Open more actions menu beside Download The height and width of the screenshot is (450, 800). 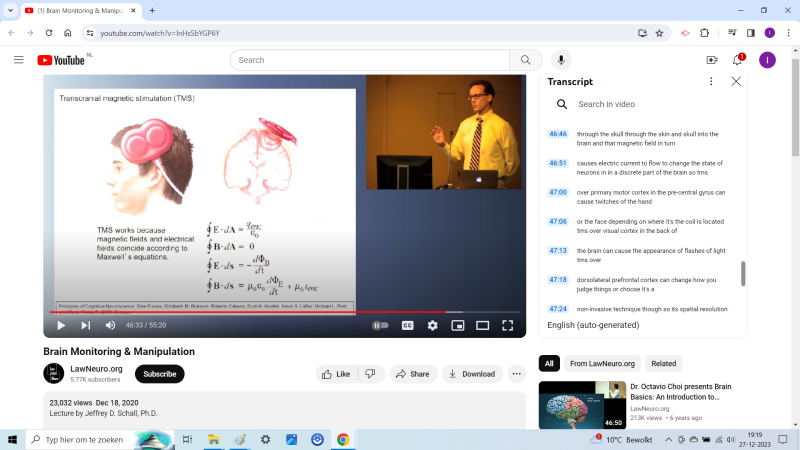pos(517,374)
